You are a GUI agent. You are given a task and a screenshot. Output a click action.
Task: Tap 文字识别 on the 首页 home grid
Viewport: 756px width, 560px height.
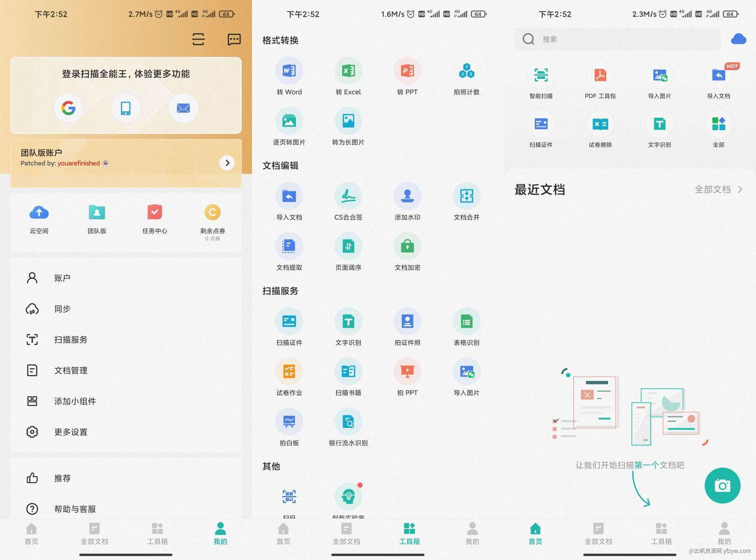(659, 130)
